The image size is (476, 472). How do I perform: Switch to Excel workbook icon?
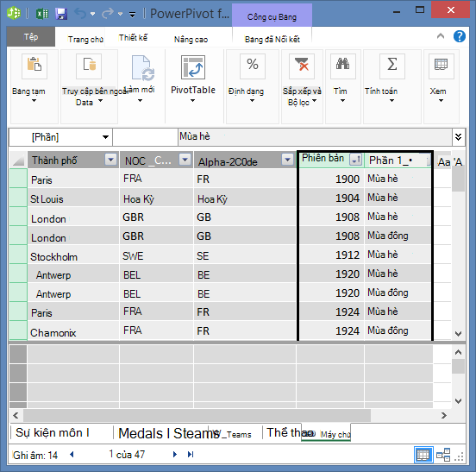click(42, 14)
